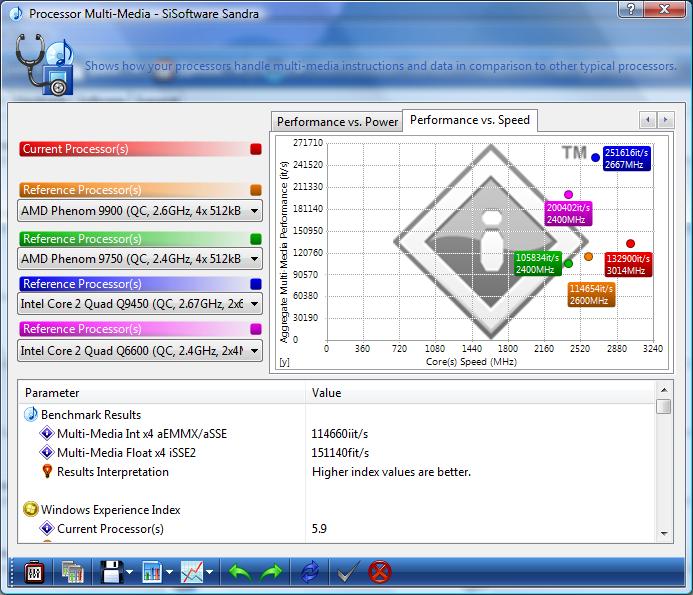Click the results list scrollbar thumb

point(664,406)
